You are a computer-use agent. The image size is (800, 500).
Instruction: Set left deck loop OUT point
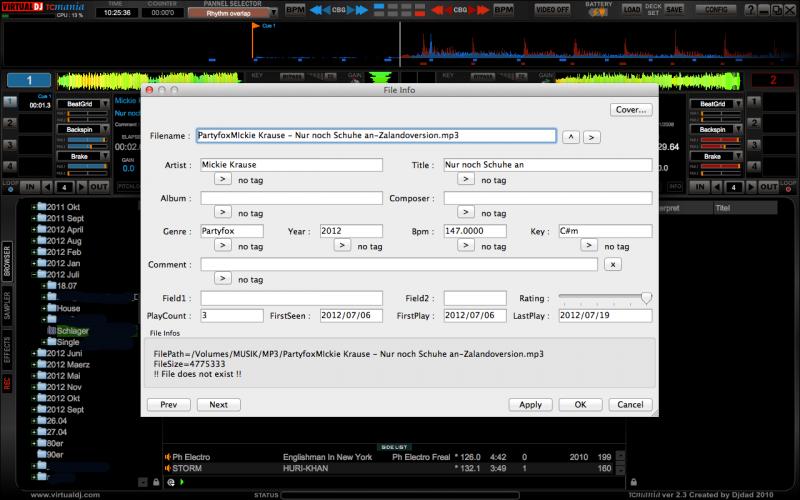click(x=99, y=187)
